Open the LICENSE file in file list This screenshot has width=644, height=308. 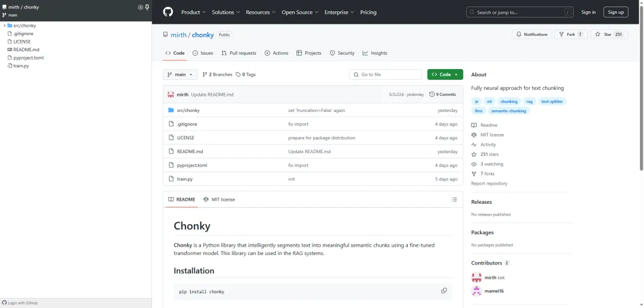click(x=185, y=138)
